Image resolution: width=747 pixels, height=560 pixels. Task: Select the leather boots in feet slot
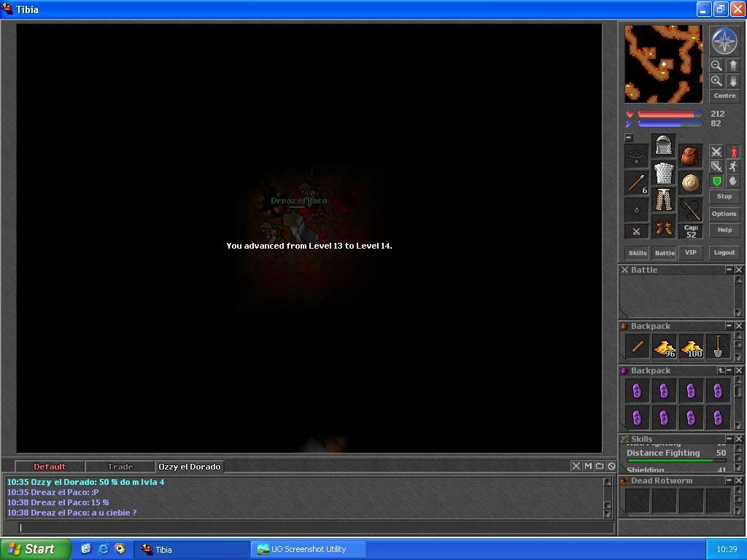(664, 227)
